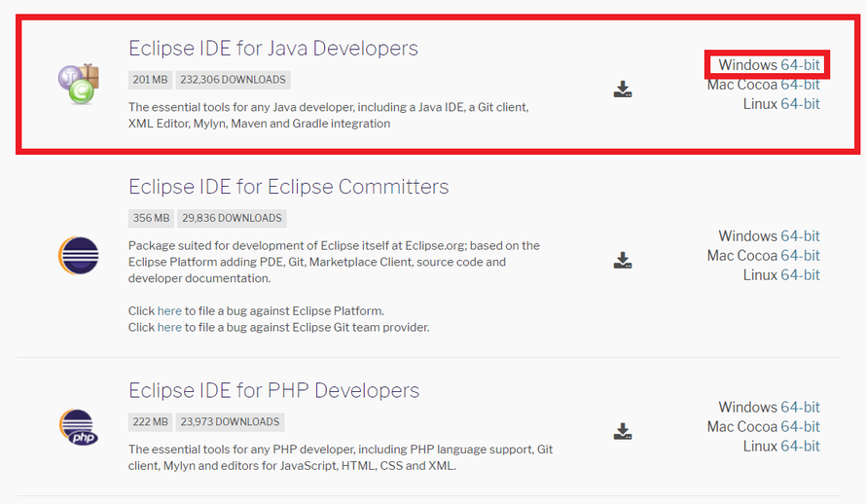Download PHP Developers Windows 64-bit
This screenshot has height=504, width=866.
(x=800, y=408)
